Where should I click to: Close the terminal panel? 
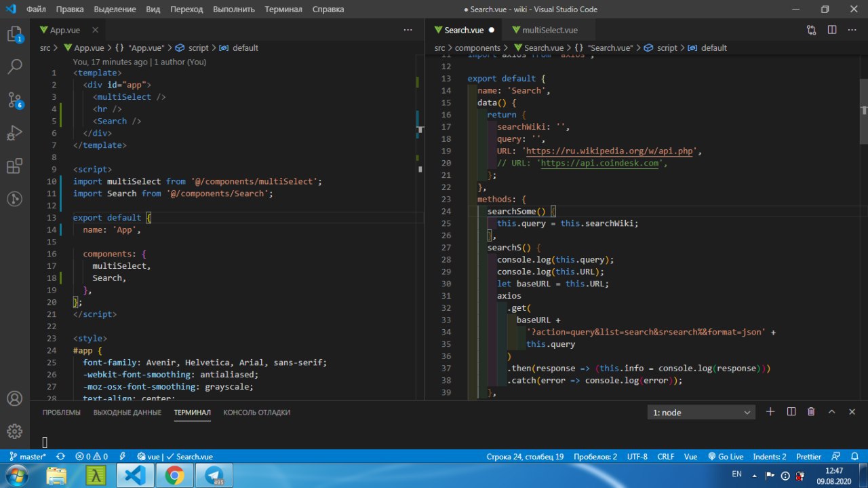click(852, 412)
